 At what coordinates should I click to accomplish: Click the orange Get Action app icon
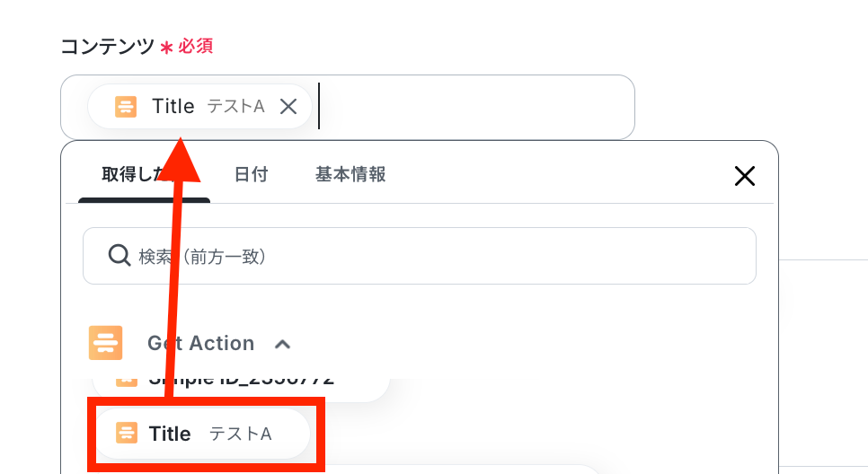click(106, 343)
